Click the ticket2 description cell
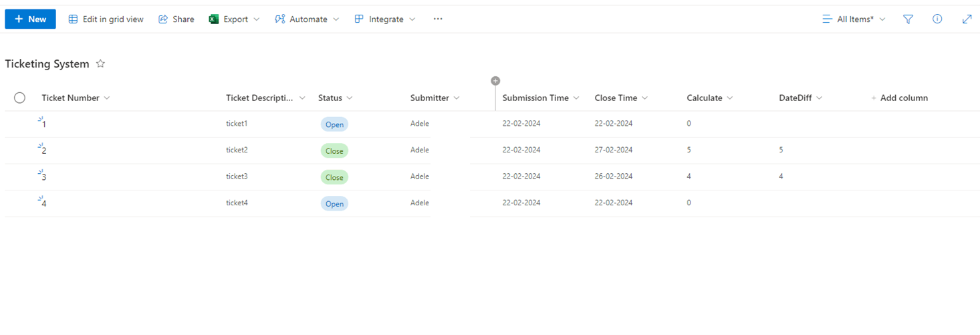This screenshot has width=980, height=335. click(x=237, y=150)
